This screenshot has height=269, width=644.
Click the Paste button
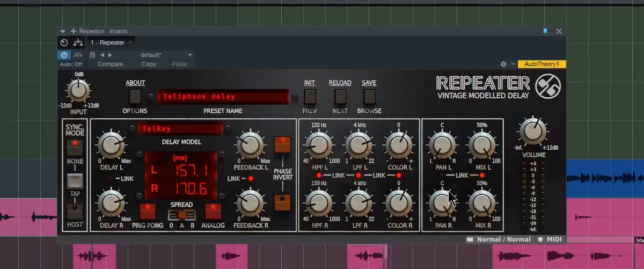[x=179, y=64]
